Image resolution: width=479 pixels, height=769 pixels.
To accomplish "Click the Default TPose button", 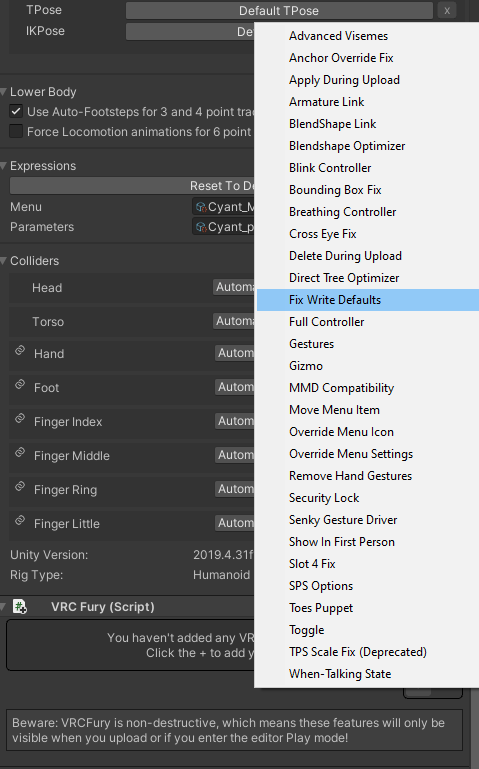I will [x=279, y=10].
